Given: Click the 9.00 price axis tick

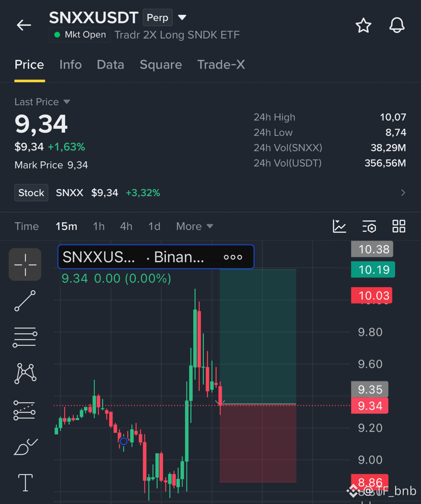Looking at the screenshot, I should tap(370, 460).
